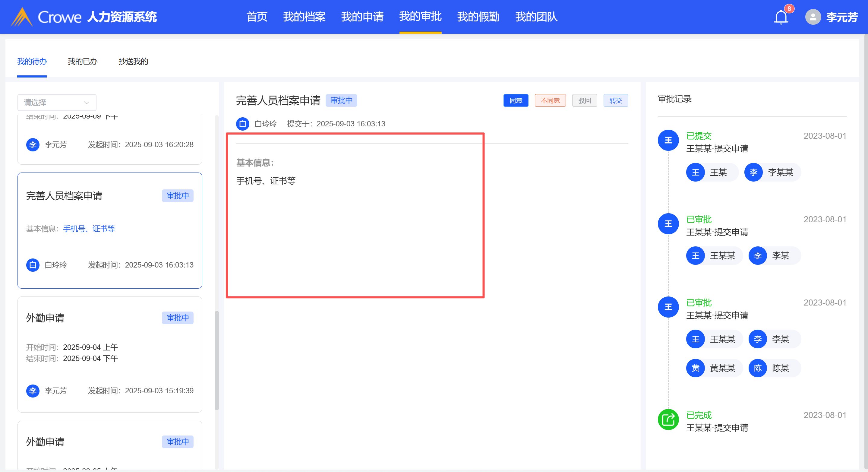This screenshot has width=868, height=472.
Task: Click the 白 avatar next to 白玲玲 in detail header
Action: 242,124
